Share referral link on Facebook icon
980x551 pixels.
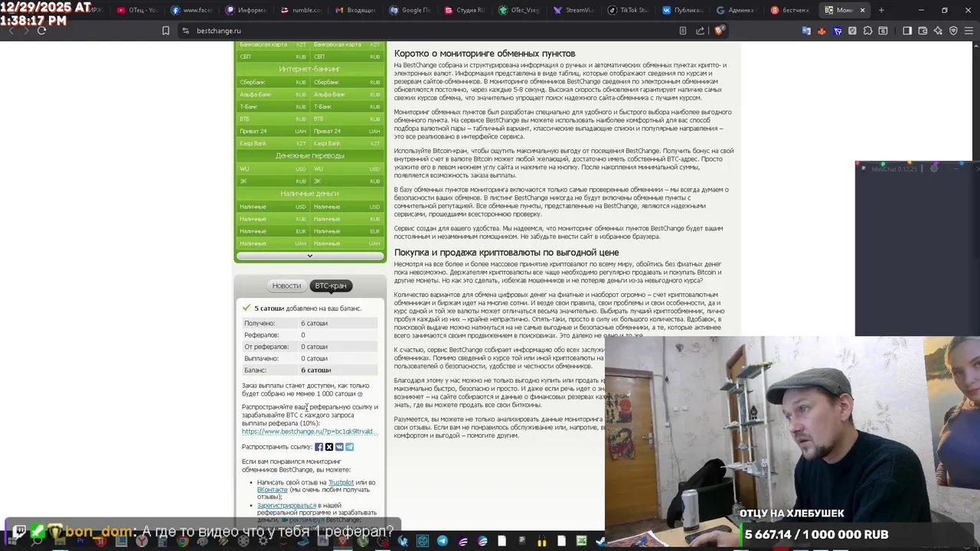[x=318, y=447]
